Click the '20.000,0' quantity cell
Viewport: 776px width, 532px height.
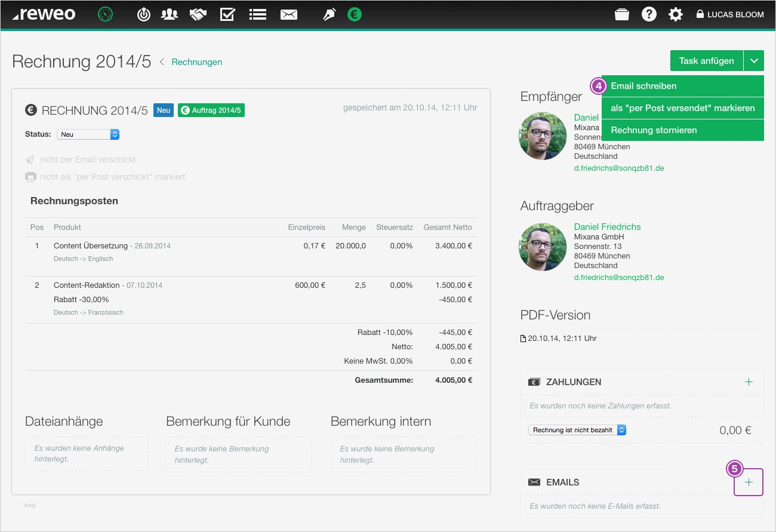pyautogui.click(x=351, y=245)
